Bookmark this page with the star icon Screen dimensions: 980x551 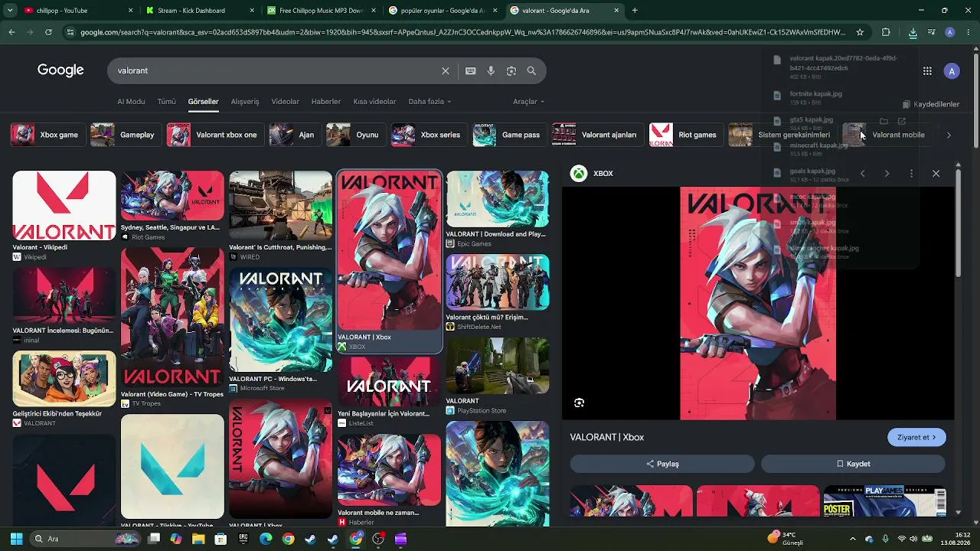pos(860,32)
